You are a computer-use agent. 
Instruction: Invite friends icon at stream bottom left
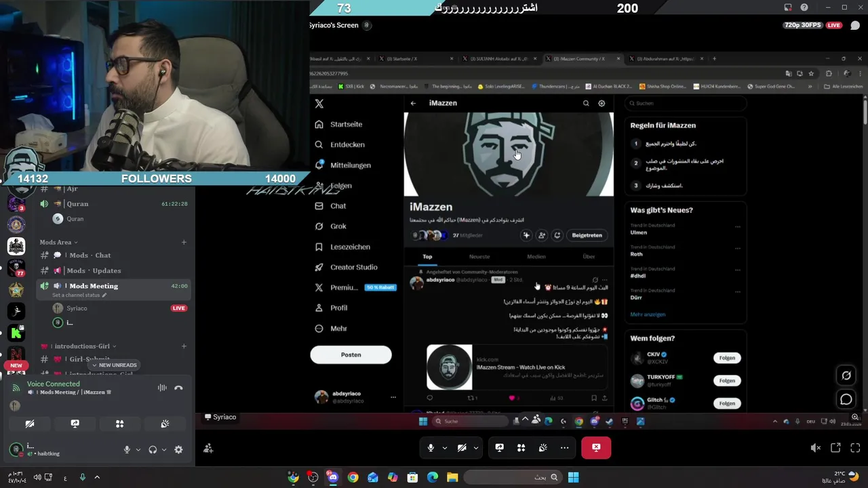[x=208, y=448]
